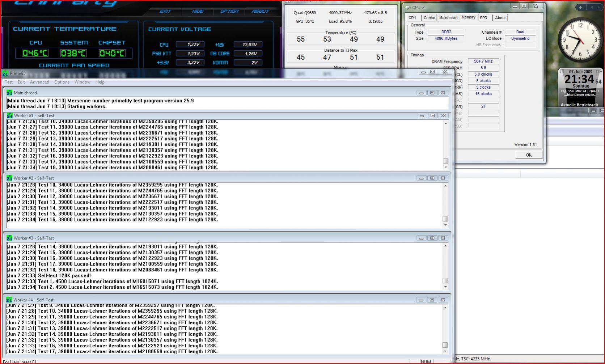This screenshot has height=364, width=605.
Task: Minimize the Main thread window
Action: (422, 93)
